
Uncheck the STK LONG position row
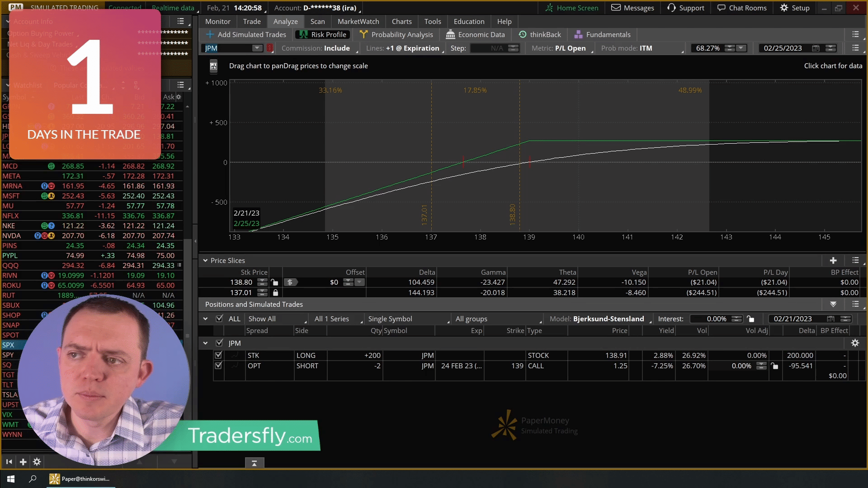tap(218, 355)
